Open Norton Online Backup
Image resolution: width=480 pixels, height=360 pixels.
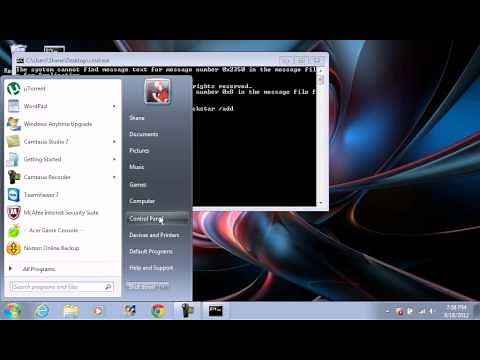point(62,248)
